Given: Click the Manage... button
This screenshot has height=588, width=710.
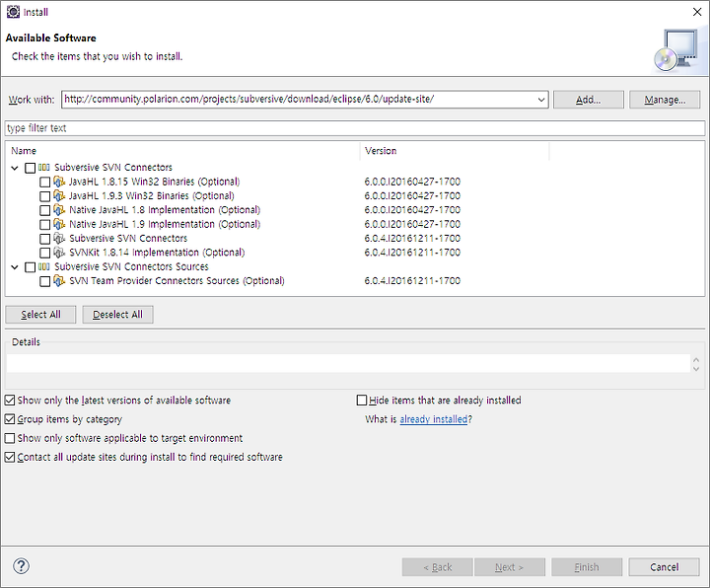Looking at the screenshot, I should pyautogui.click(x=665, y=100).
